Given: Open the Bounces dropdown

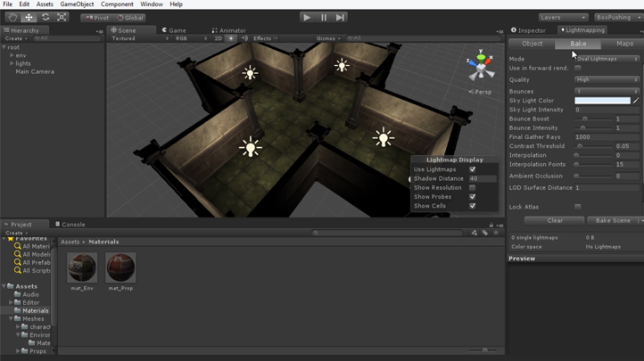Looking at the screenshot, I should tap(607, 91).
